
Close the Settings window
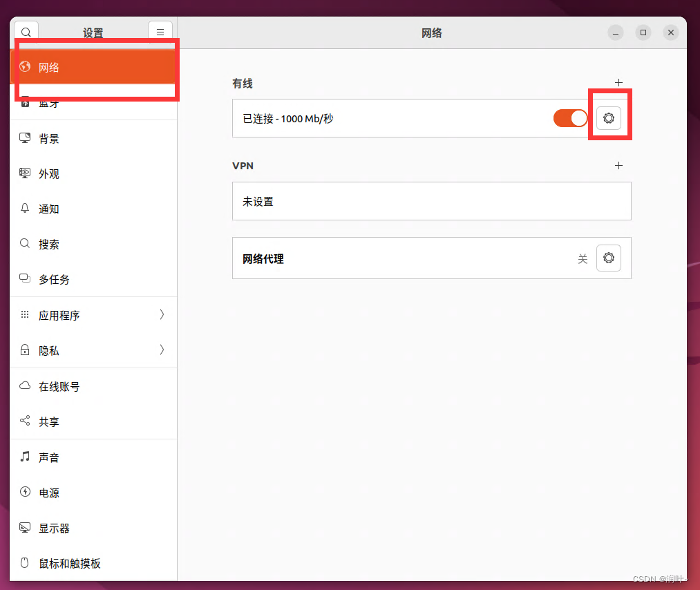coord(671,32)
